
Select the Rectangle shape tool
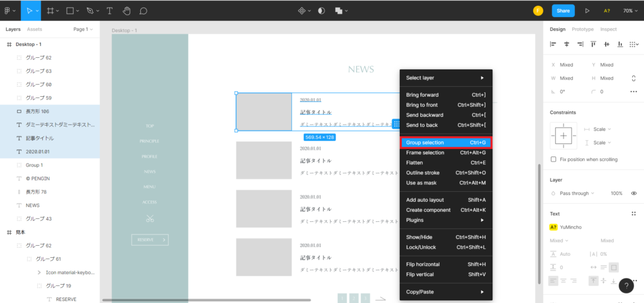pos(70,11)
